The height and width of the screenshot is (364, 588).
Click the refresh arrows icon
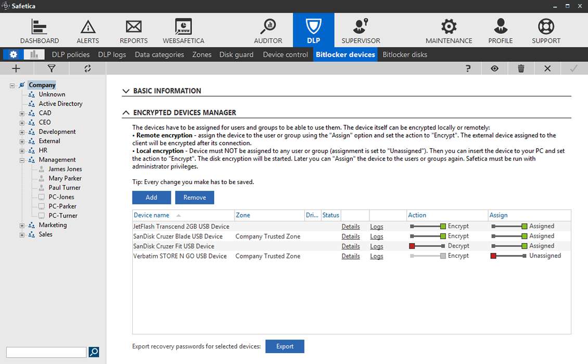point(87,68)
